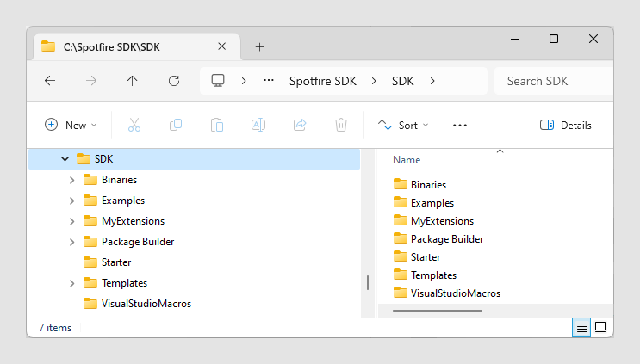Image resolution: width=640 pixels, height=364 pixels.
Task: Select the Templates folder in file list
Action: click(425, 275)
